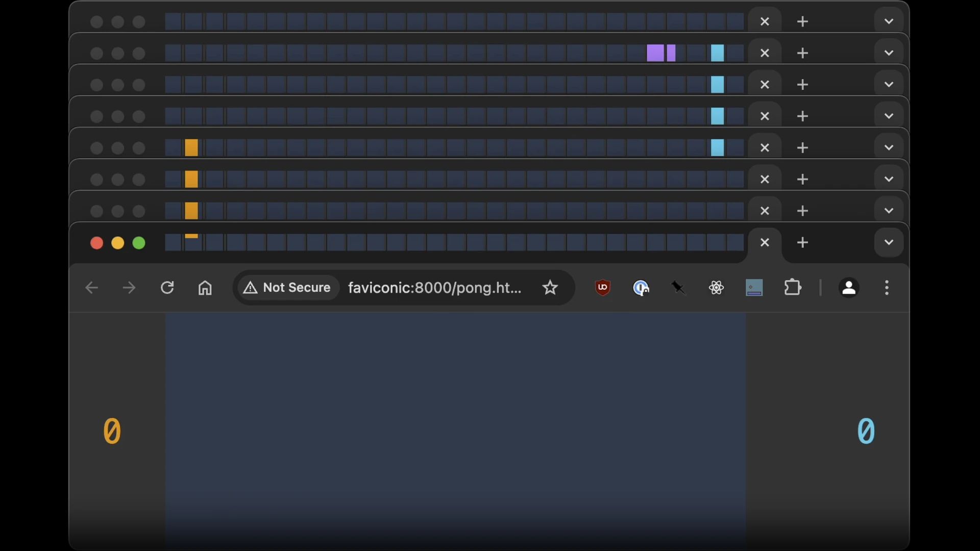This screenshot has height=551, width=980.
Task: Open the 1Password locked extension icon
Action: tap(641, 288)
